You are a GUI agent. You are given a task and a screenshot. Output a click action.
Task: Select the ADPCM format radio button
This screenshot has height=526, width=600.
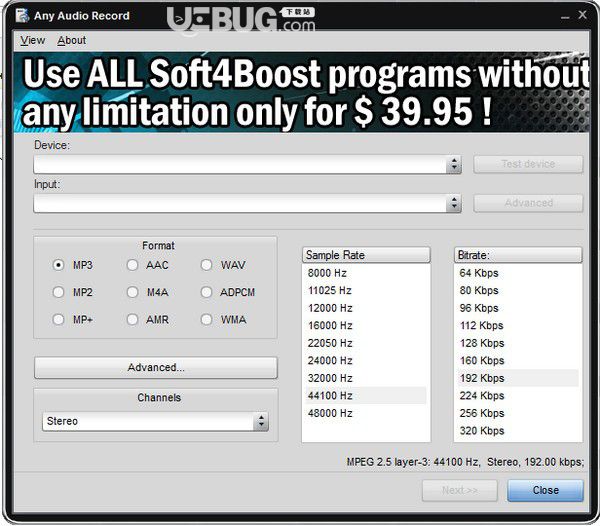coord(207,292)
